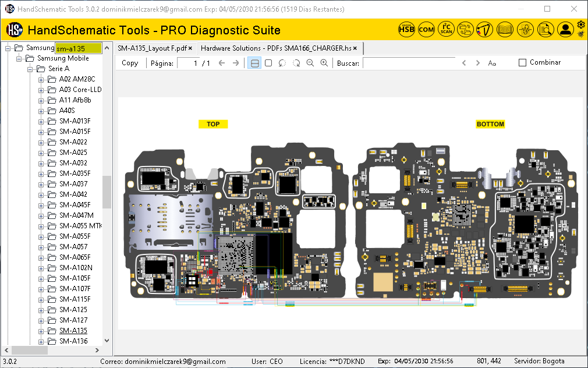The height and width of the screenshot is (368, 588).
Task: Click the bug report icon
Action: coord(581,34)
